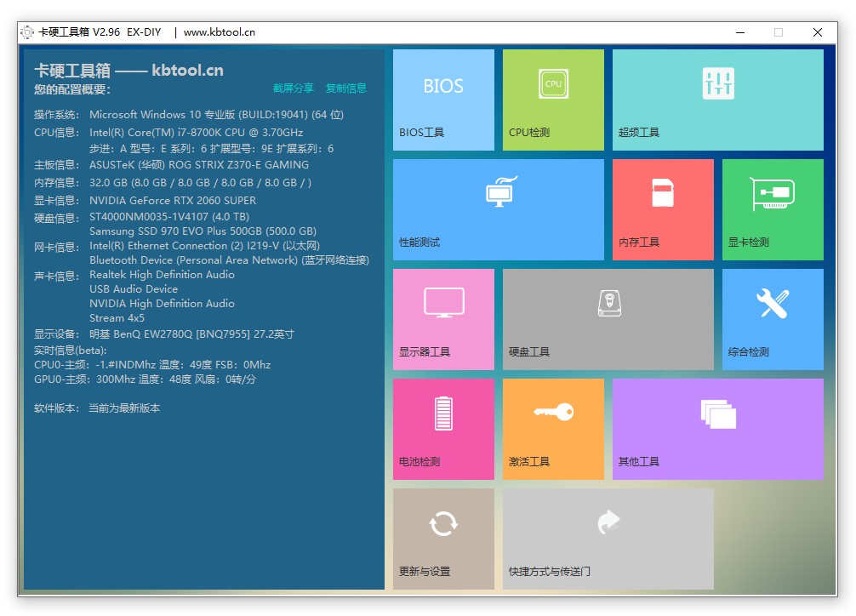Select the 显卡检测 label
The height and width of the screenshot is (616, 856).
pos(749,242)
